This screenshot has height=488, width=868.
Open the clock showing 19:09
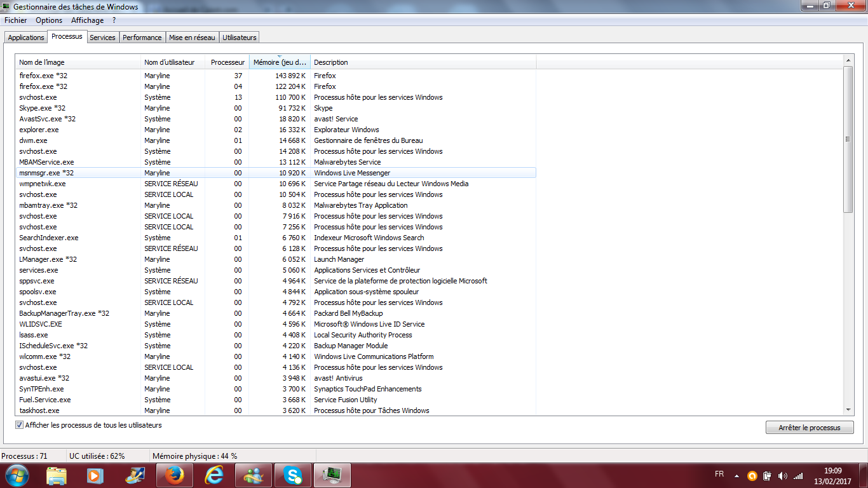[832, 475]
